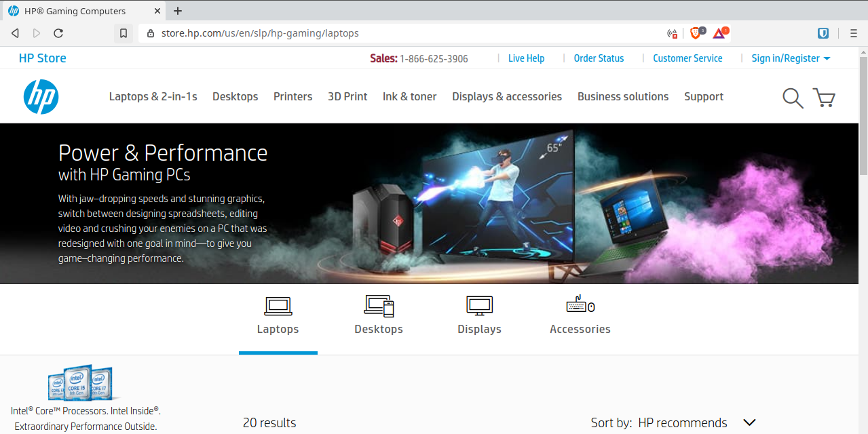Open the Order Status link
The image size is (868, 434).
(x=599, y=58)
